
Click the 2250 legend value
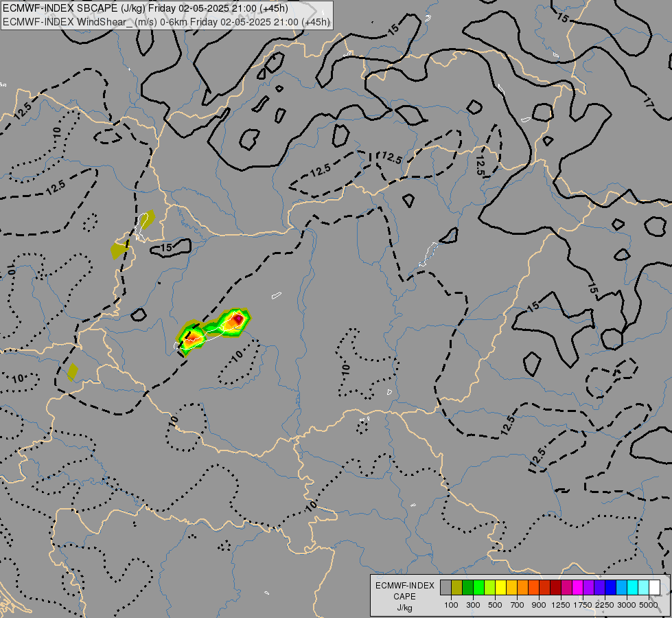(x=605, y=605)
